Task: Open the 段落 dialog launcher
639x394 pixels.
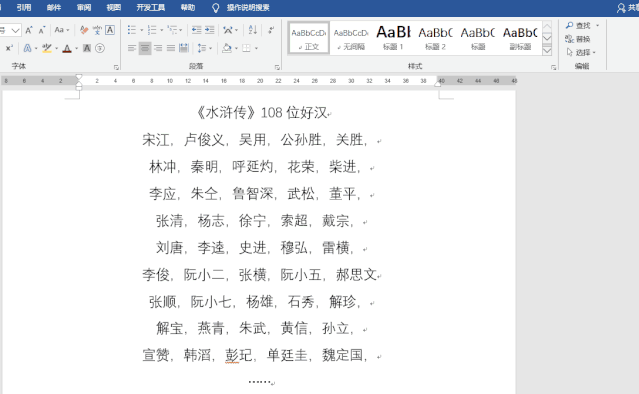Action: (x=277, y=67)
